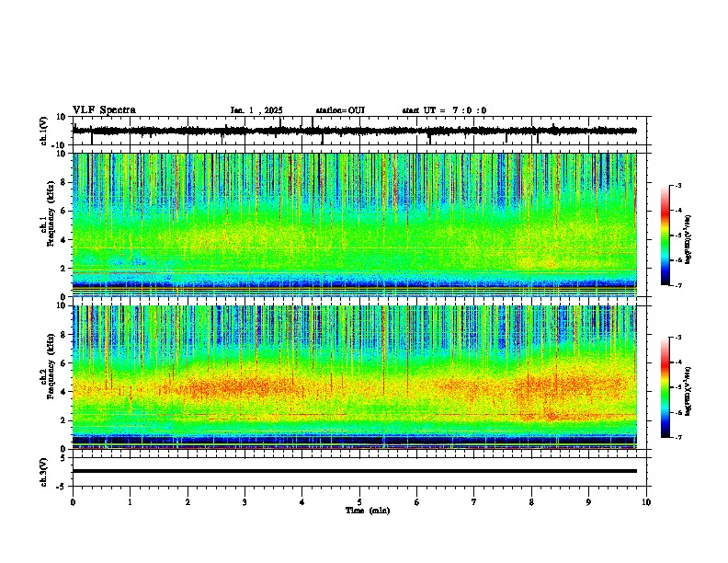This screenshot has width=728, height=563.
Task: Click the 'station=OUJ' label
Action: (340, 110)
